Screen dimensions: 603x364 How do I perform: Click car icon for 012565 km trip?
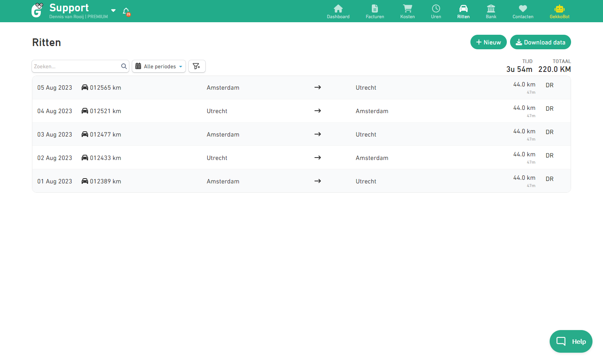[x=85, y=87]
